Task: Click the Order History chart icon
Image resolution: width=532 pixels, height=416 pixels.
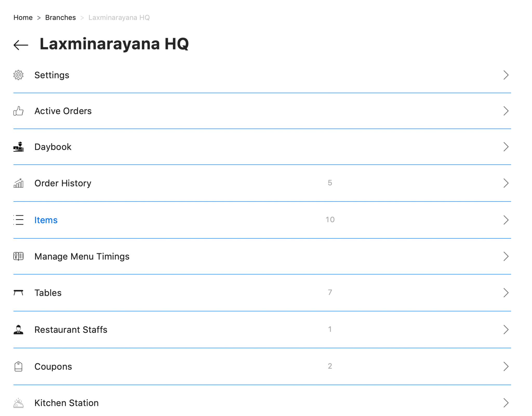Action: [18, 183]
